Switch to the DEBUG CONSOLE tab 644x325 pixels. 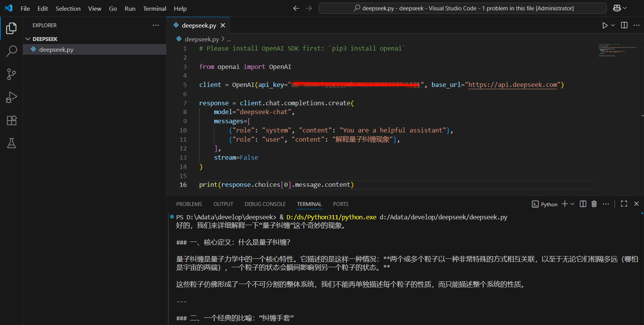click(265, 204)
